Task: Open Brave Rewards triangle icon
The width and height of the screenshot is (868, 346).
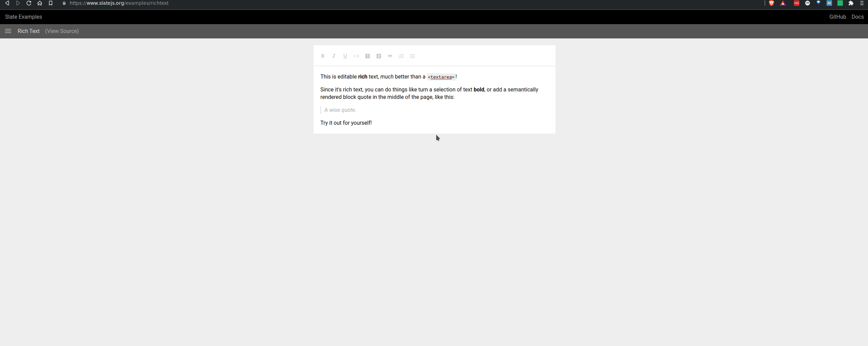Action: (x=783, y=3)
